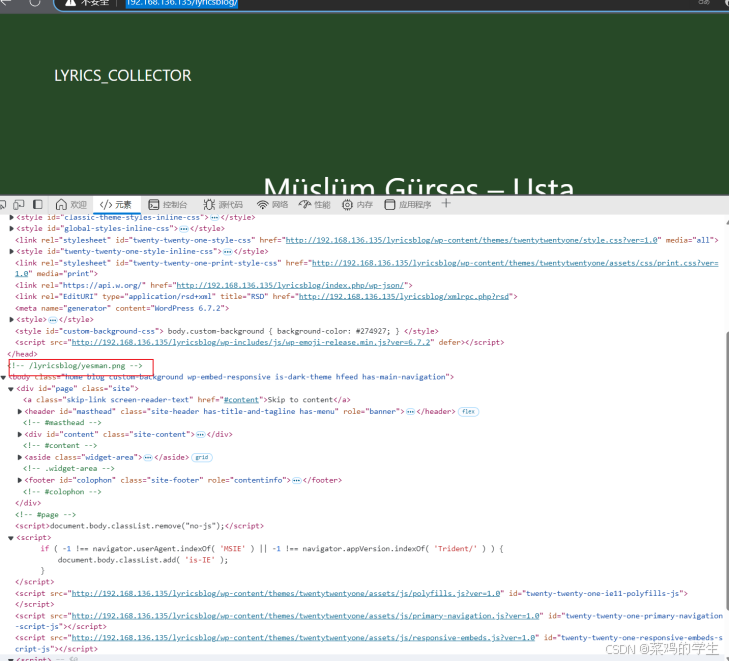
Task: Open the Memory (内存) tab
Action: (357, 204)
